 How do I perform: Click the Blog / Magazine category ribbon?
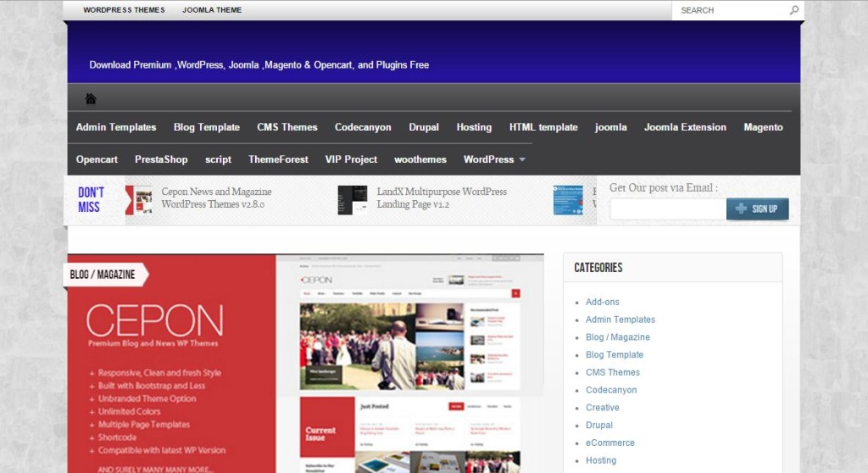(x=105, y=275)
